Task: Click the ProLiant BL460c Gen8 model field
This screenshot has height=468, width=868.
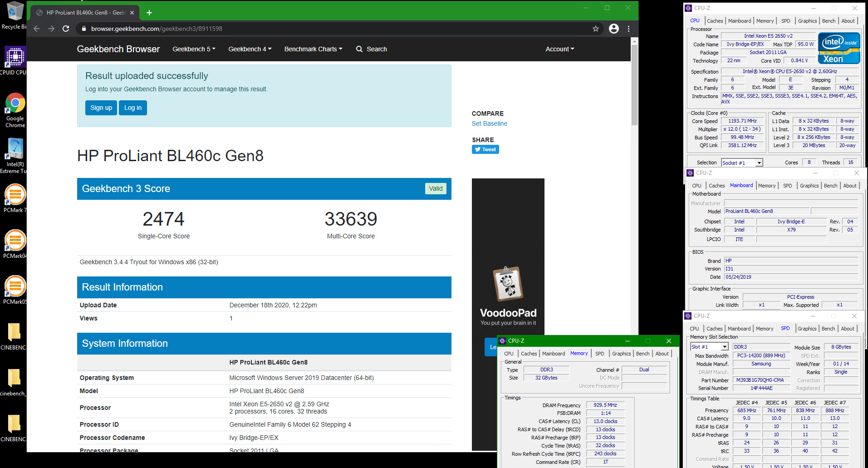Action: (767, 211)
